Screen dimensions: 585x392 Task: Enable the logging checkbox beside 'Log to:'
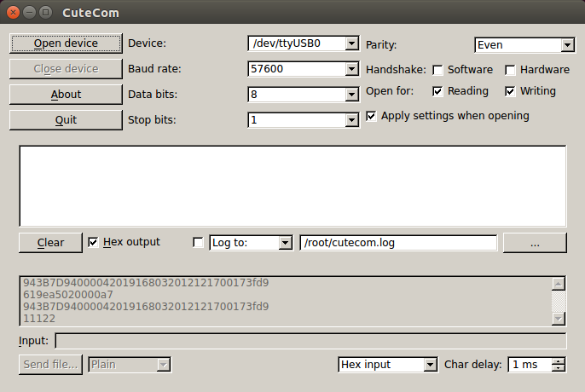[x=198, y=243]
